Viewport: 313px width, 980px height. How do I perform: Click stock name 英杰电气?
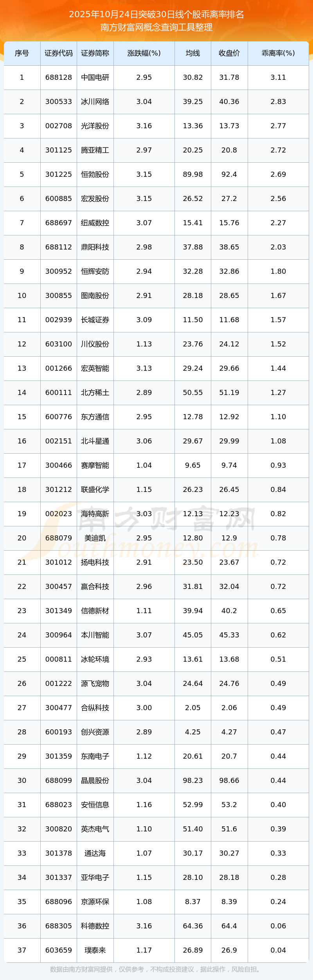coord(95,829)
